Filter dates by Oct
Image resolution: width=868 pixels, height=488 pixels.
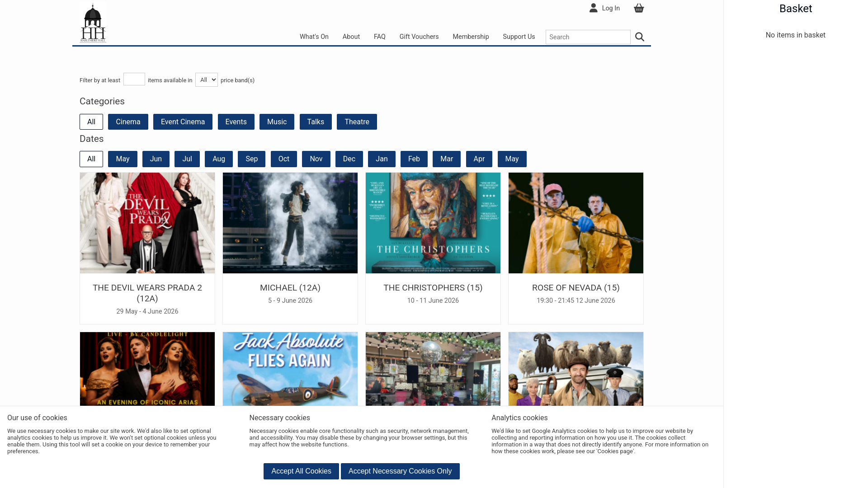pos(284,159)
